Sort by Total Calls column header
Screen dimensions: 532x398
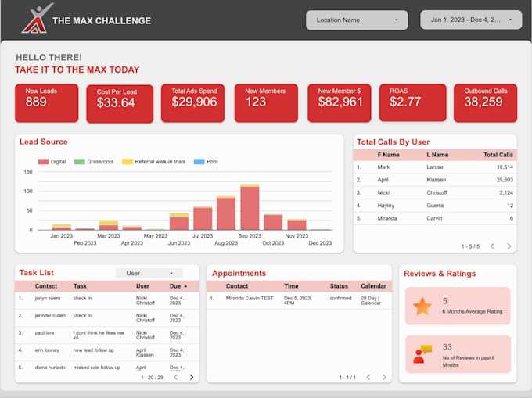coord(498,155)
